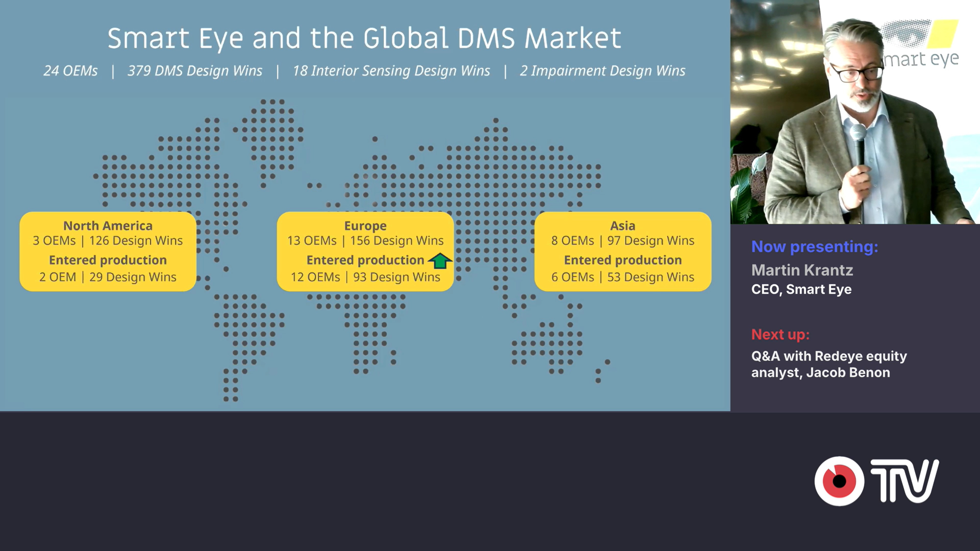
Task: Click '2 Impairment Design Wins' text
Action: point(603,71)
